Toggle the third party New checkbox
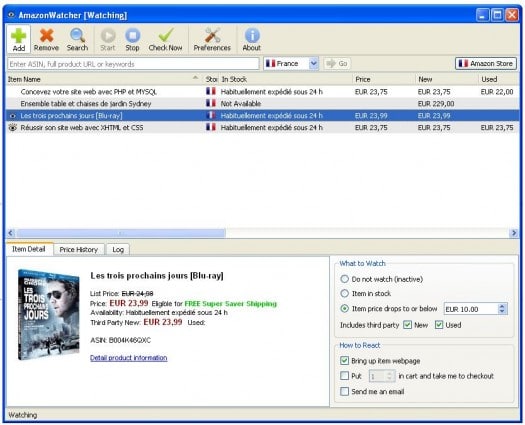 (407, 325)
